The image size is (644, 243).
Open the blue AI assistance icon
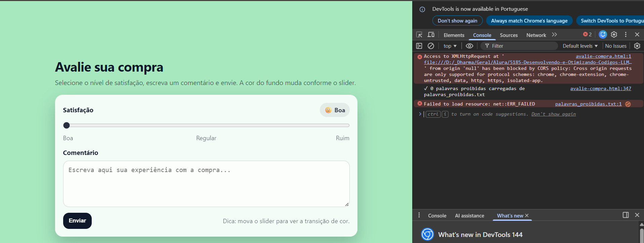point(603,34)
